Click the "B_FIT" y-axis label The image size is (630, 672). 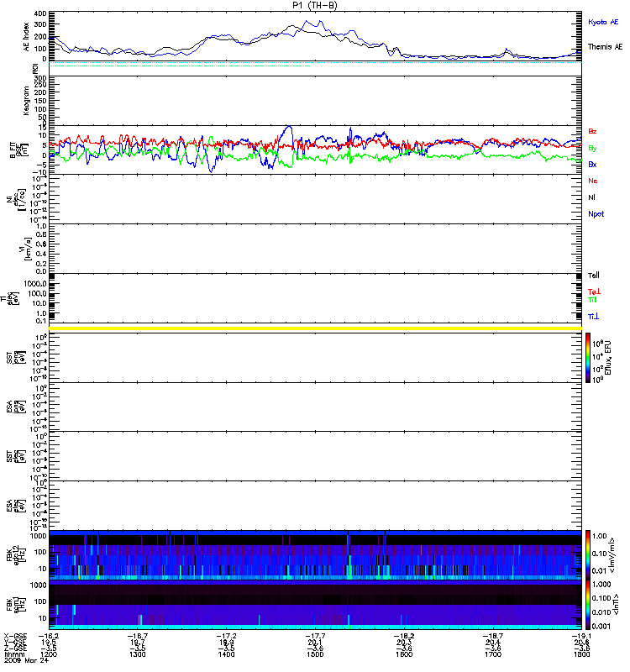tap(13, 150)
